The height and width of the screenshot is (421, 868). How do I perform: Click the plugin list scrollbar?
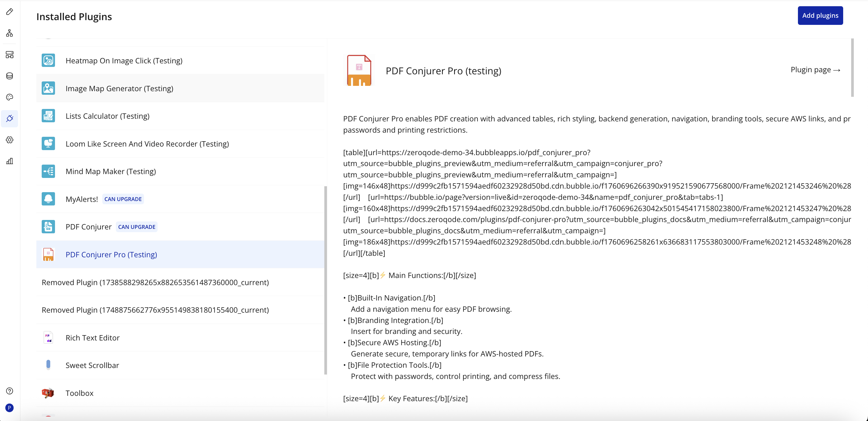coord(325,280)
